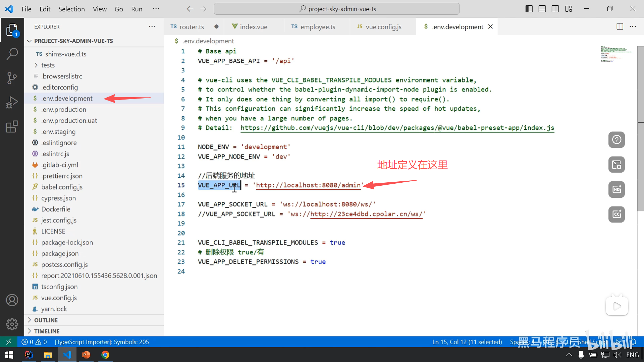
Task: Expand the tests folder
Action: point(48,65)
